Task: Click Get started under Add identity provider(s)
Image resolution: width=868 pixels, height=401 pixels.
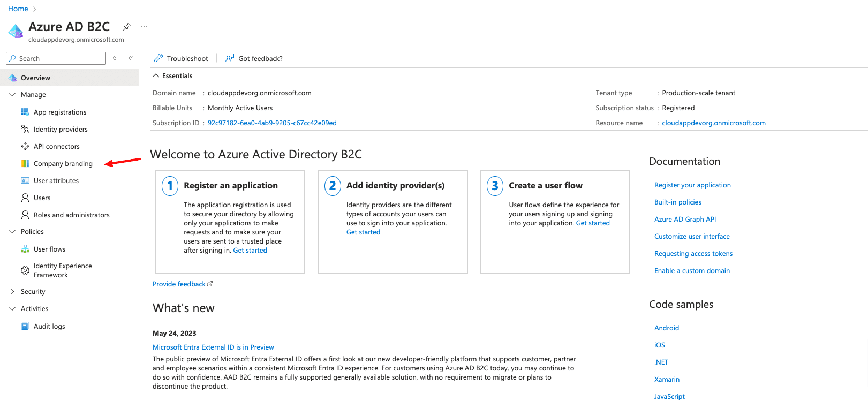Action: 363,232
